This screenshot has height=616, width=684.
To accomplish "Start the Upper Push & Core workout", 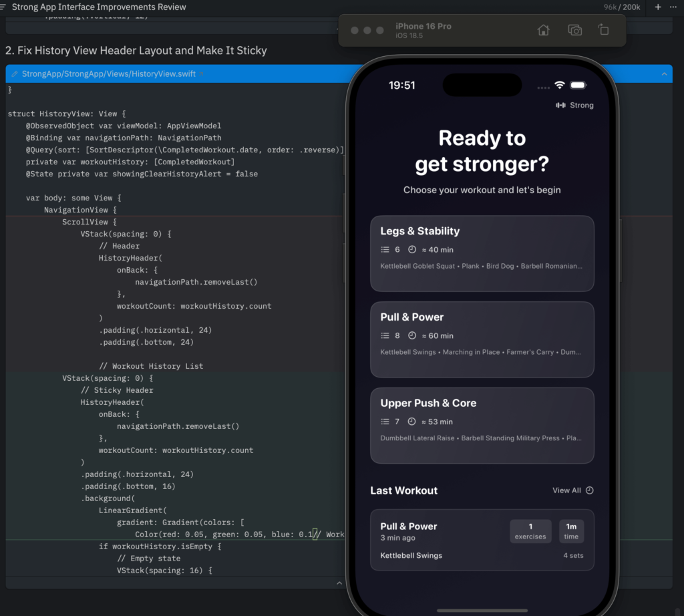I will [482, 426].
